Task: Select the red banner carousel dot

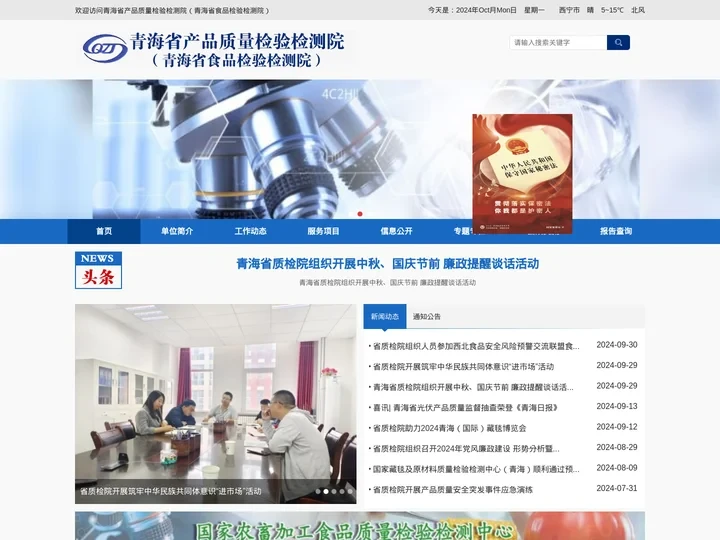Action: coord(360,214)
